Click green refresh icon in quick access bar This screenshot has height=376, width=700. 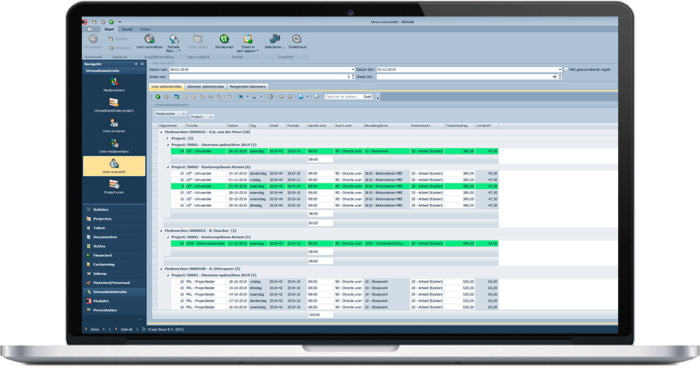pos(111,21)
